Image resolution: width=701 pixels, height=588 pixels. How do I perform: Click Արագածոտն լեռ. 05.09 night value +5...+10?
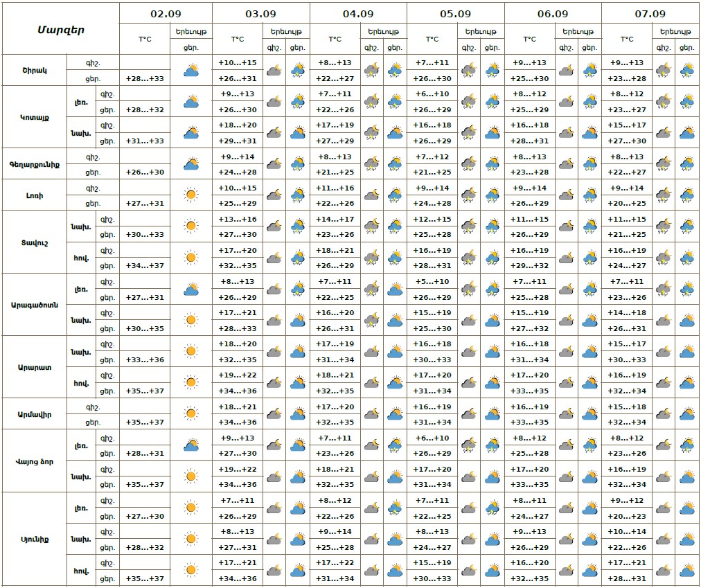(432, 282)
